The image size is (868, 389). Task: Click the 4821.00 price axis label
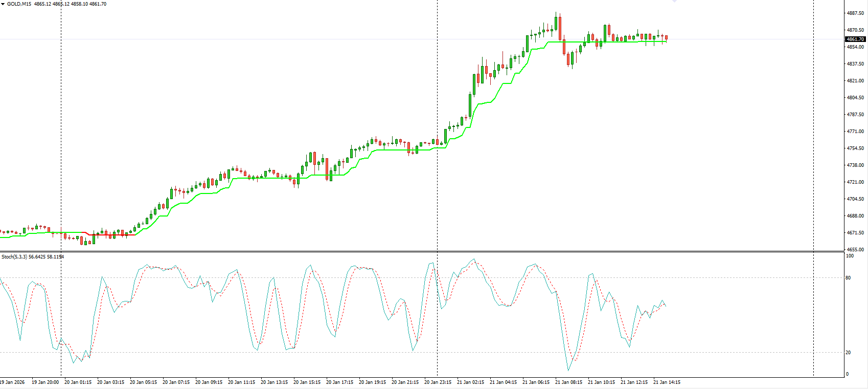point(855,81)
